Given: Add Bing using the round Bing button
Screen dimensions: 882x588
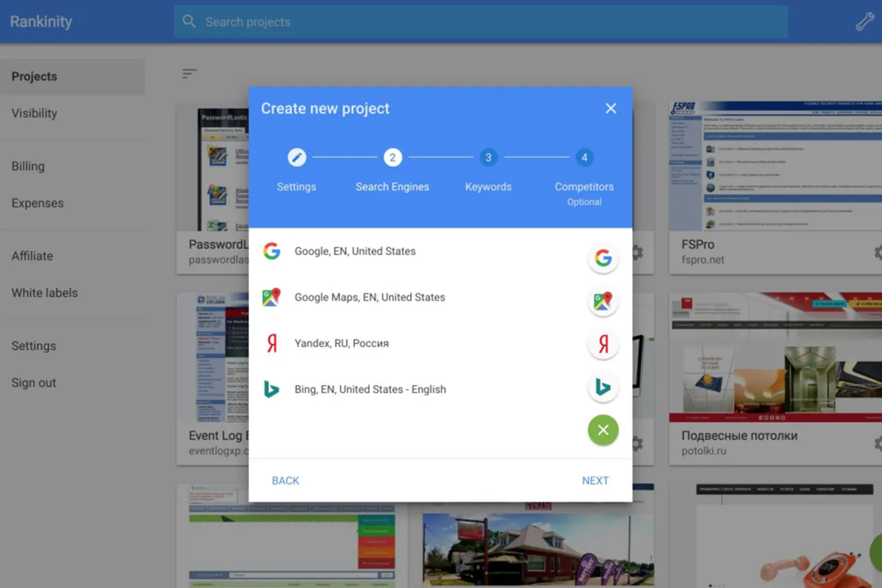Looking at the screenshot, I should (x=603, y=387).
